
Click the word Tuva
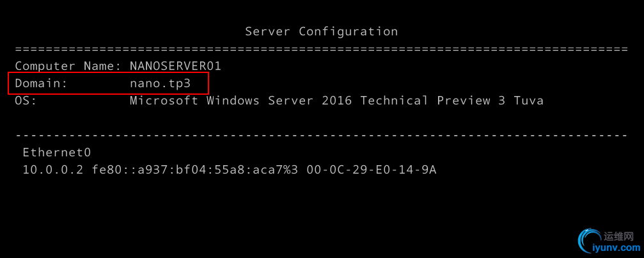pyautogui.click(x=528, y=101)
